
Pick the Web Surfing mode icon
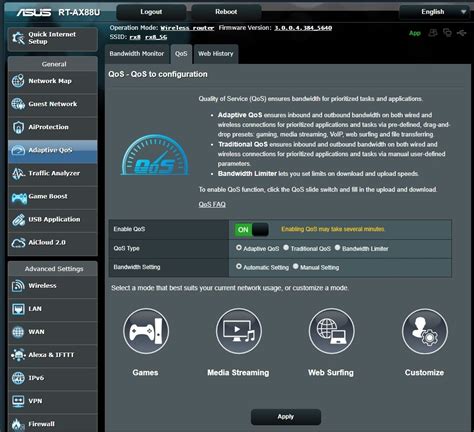coord(332,331)
